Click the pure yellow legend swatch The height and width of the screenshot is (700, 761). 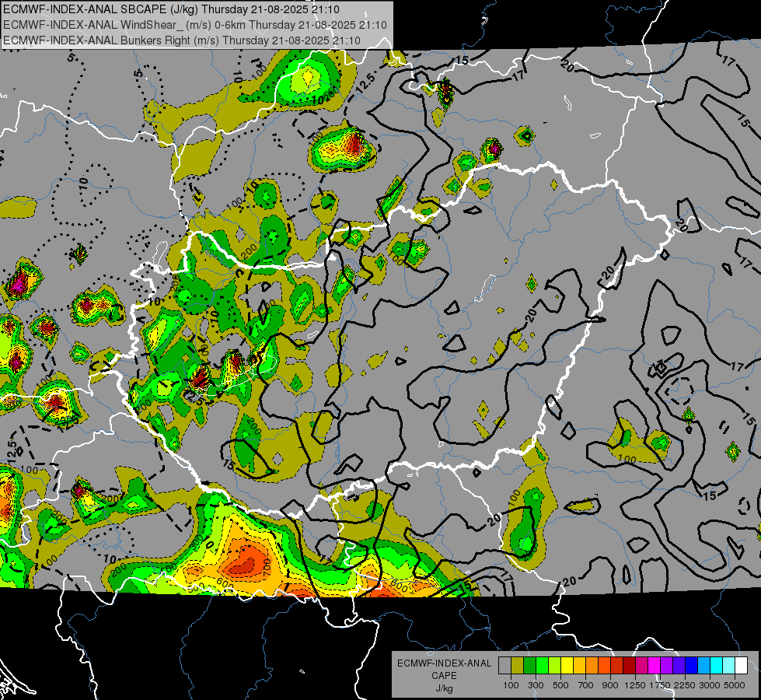pyautogui.click(x=567, y=666)
